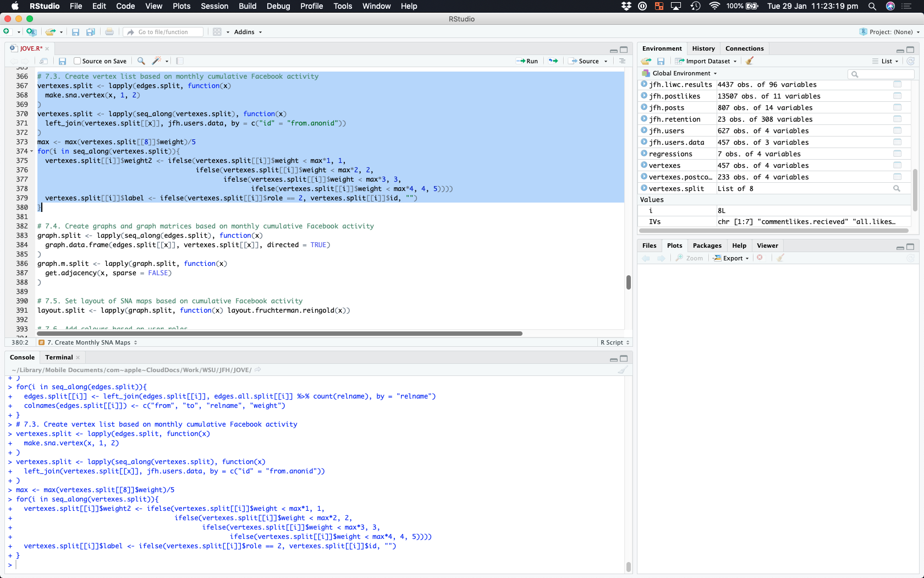Click the Create a project icon

pos(31,32)
